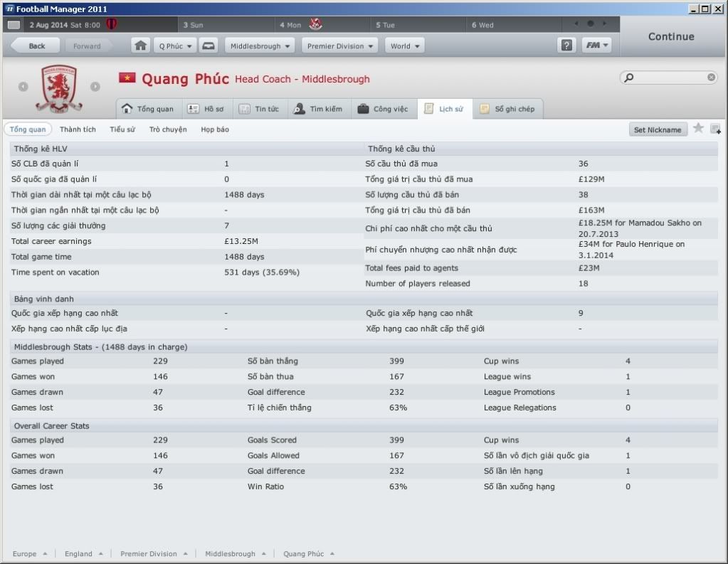Open the Họp báo sub-tab
The height and width of the screenshot is (564, 728).
click(215, 129)
